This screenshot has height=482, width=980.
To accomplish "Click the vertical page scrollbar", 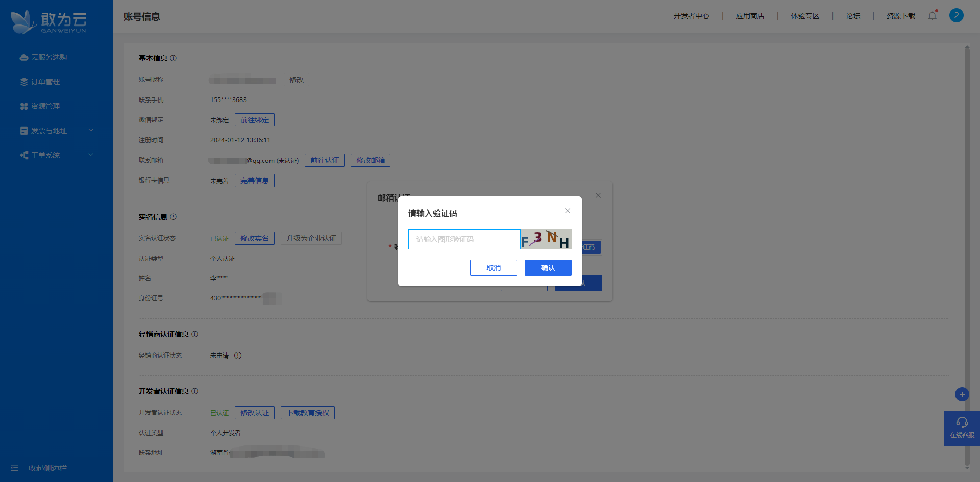I will click(967, 257).
